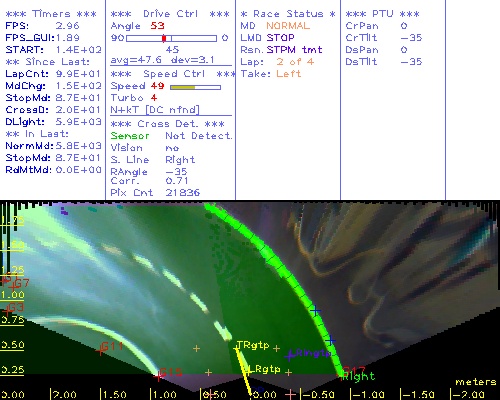Click the red Angle slider indicator
This screenshot has width=500, height=400.
(164, 38)
